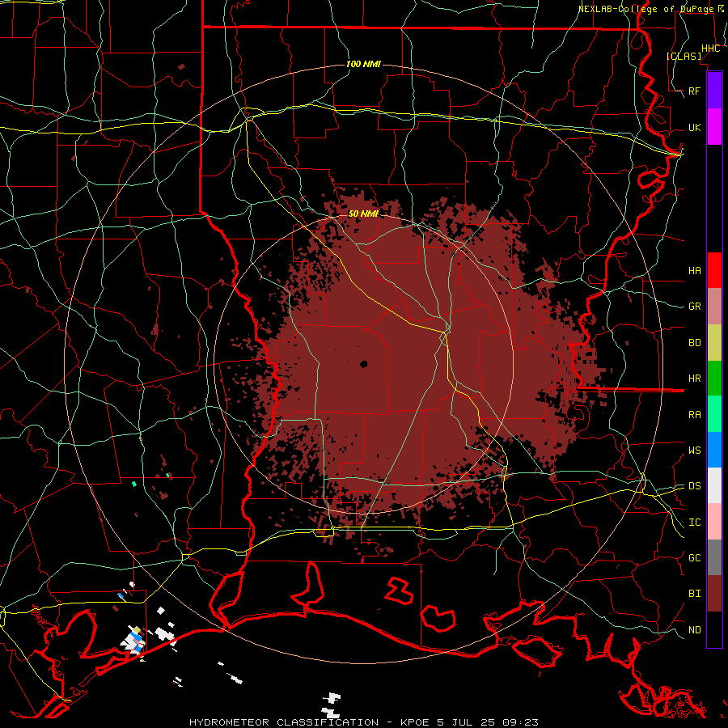The width and height of the screenshot is (728, 728).
Task: Click the RF legend label
Action: tap(694, 91)
